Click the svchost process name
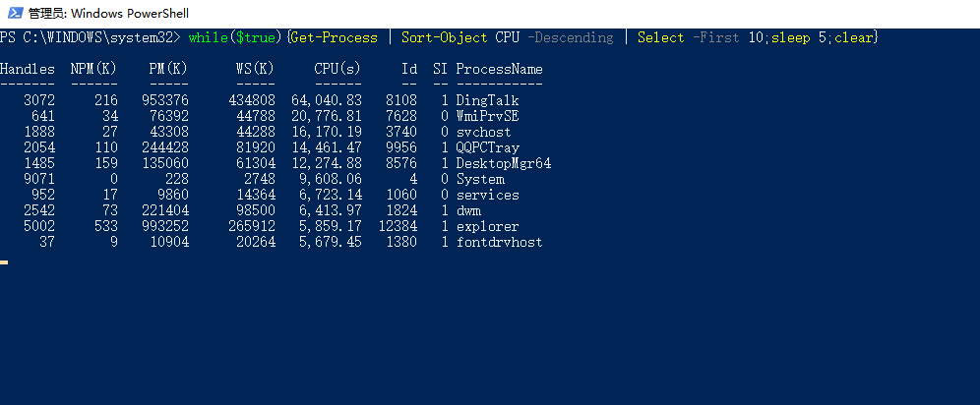 click(484, 133)
